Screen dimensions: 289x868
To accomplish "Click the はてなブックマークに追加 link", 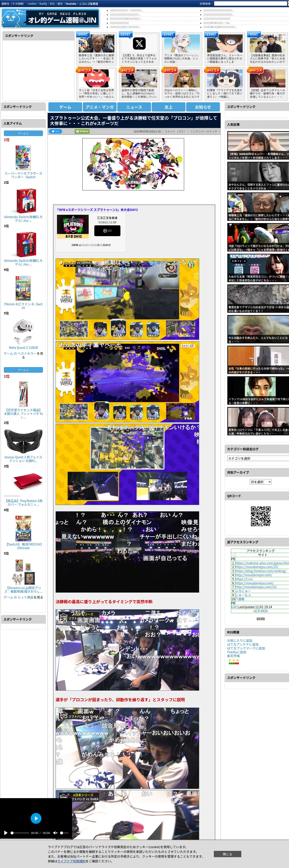I will click(246, 648).
